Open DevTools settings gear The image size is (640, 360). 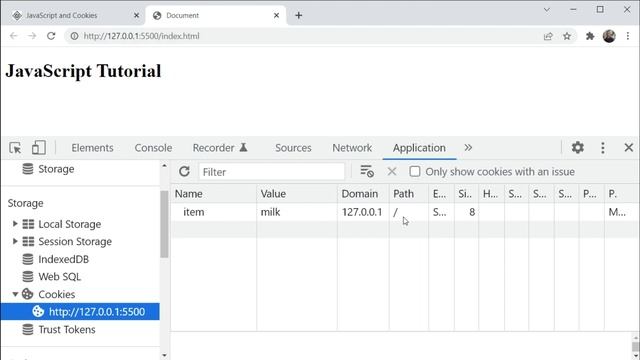pyautogui.click(x=578, y=147)
